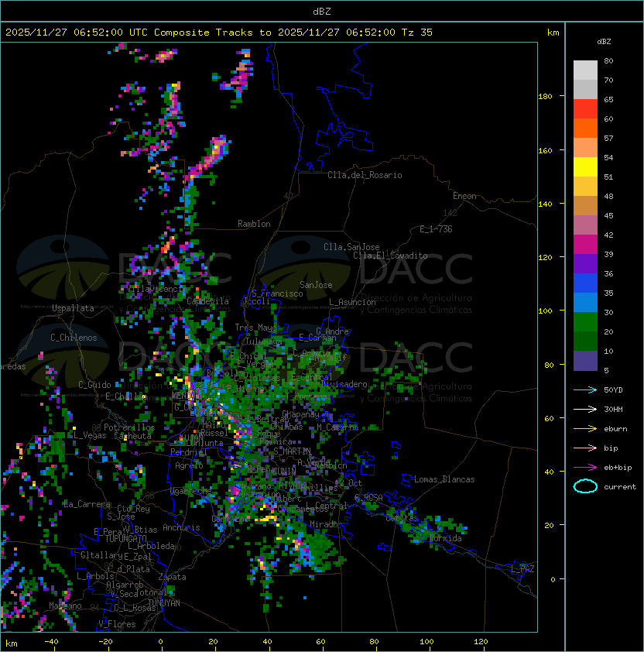This screenshot has height=652, width=644.
Task: Click the 'Zapata' map label
Action: point(172,577)
